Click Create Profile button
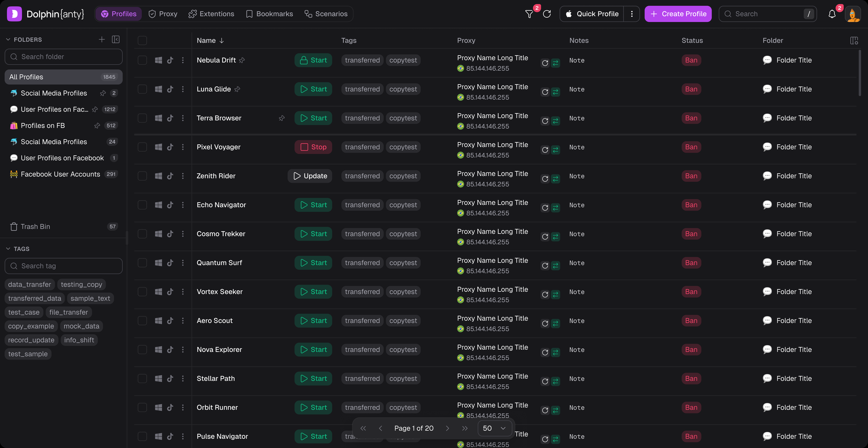Image resolution: width=868 pixels, height=448 pixels. (x=678, y=14)
